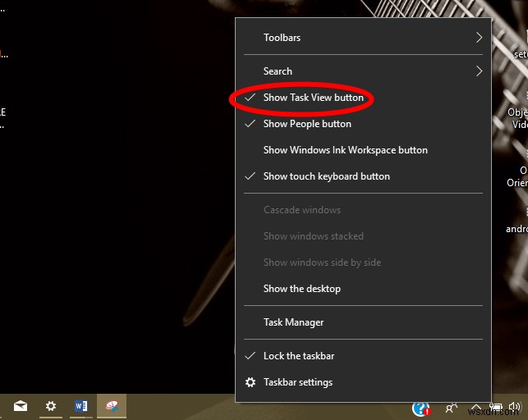The width and height of the screenshot is (528, 420).
Task: Open the People button in the system tray
Action: click(x=451, y=409)
